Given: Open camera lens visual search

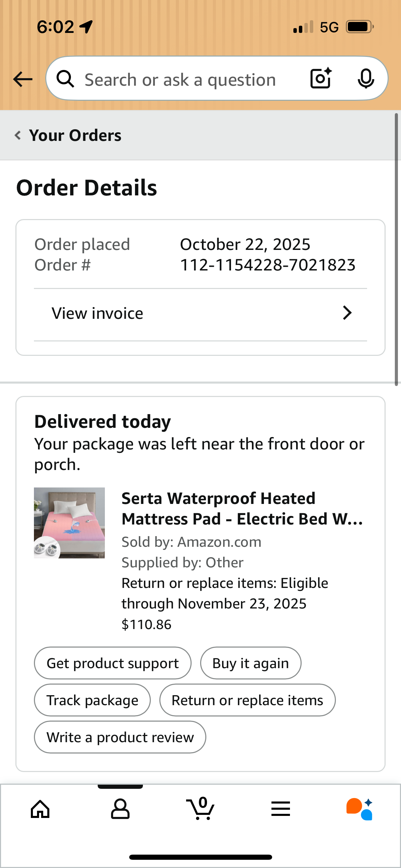Looking at the screenshot, I should coord(321,79).
